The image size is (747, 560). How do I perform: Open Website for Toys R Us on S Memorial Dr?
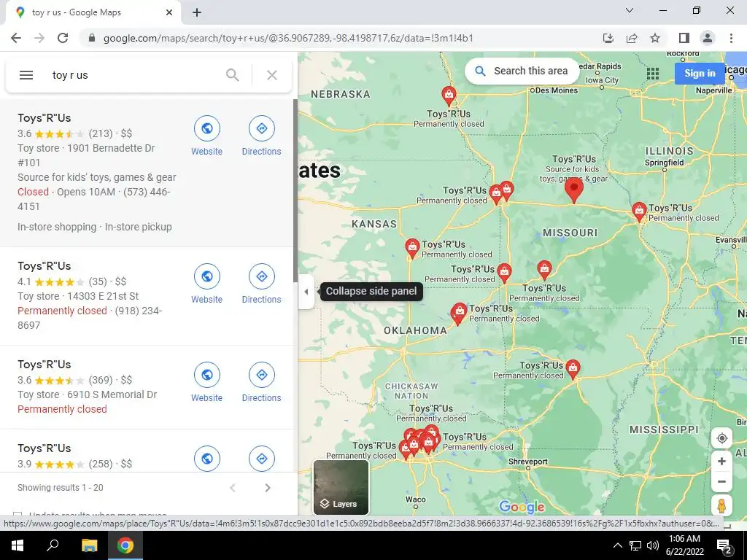pos(206,383)
